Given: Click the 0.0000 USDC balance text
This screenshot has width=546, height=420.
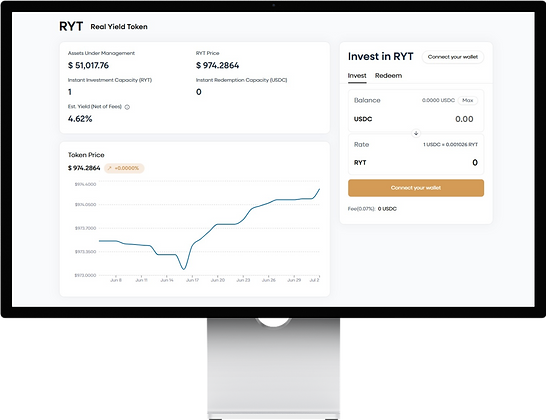Looking at the screenshot, I should [438, 100].
